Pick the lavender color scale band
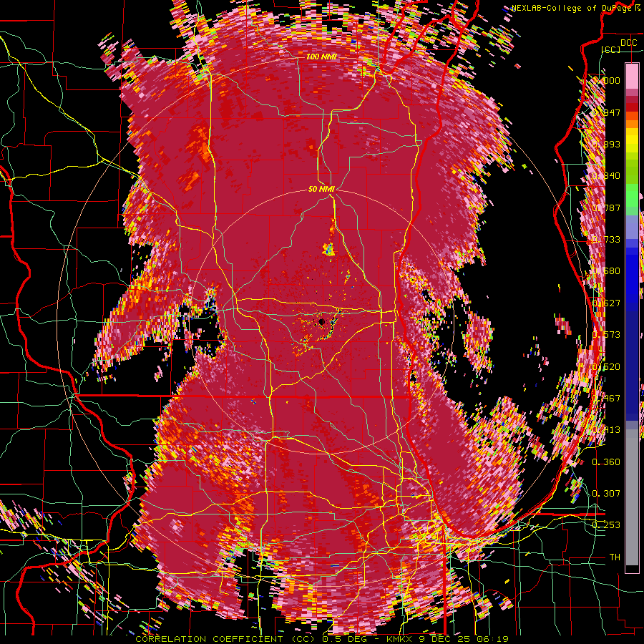 click(632, 228)
